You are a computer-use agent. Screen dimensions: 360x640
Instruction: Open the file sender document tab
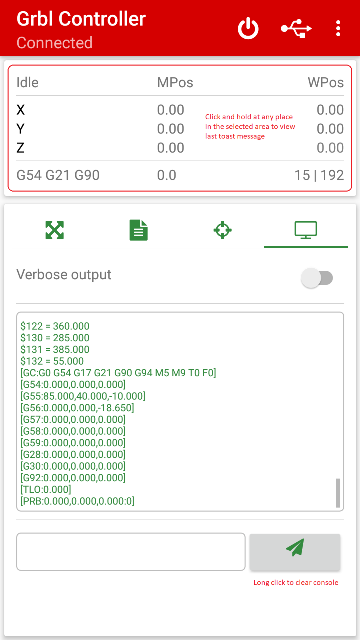tap(139, 230)
